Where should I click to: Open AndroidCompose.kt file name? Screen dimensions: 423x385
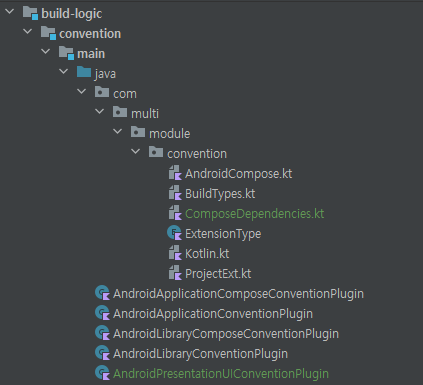pos(239,174)
